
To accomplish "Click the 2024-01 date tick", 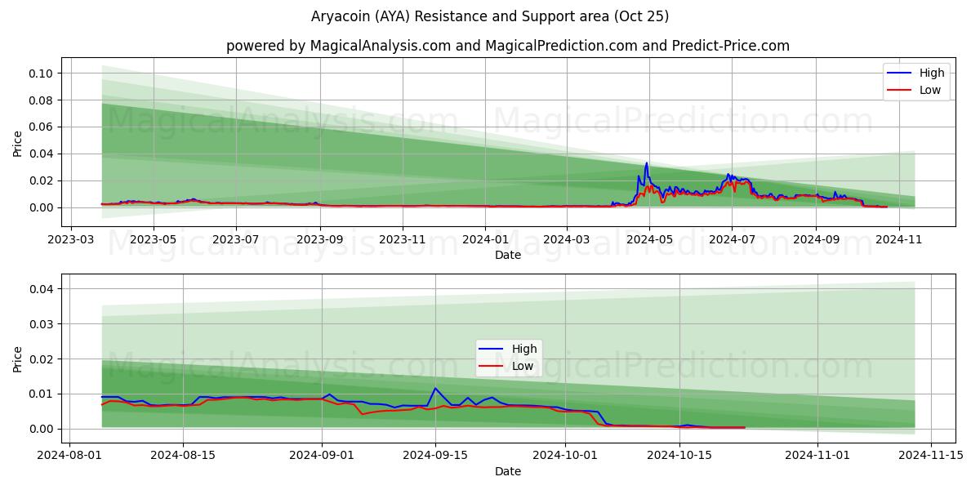I will pyautogui.click(x=485, y=239).
